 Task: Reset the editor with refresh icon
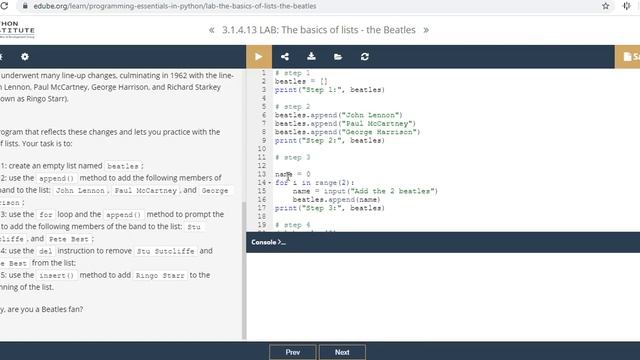tap(364, 57)
